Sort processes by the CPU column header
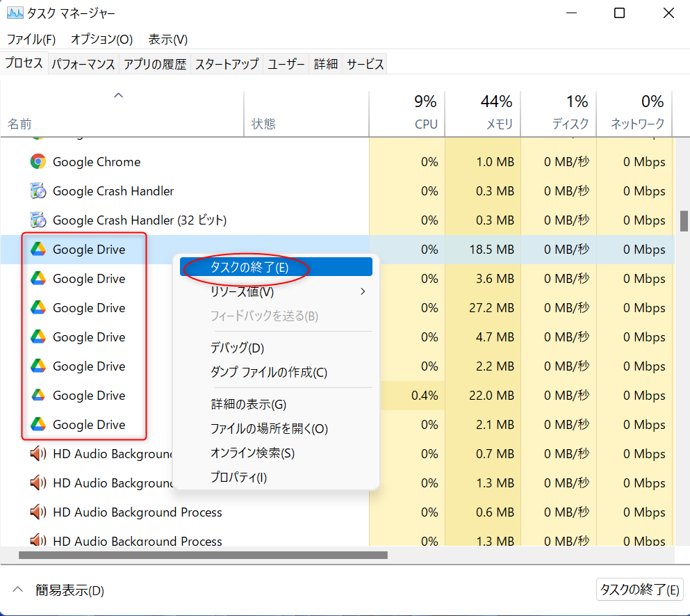 click(407, 113)
